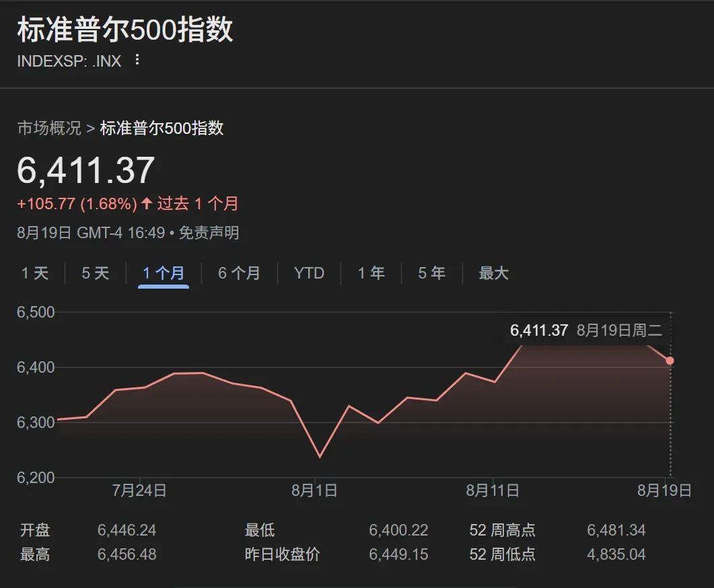This screenshot has width=714, height=588.
Task: Select the 1 个月 time range tab
Action: click(164, 273)
